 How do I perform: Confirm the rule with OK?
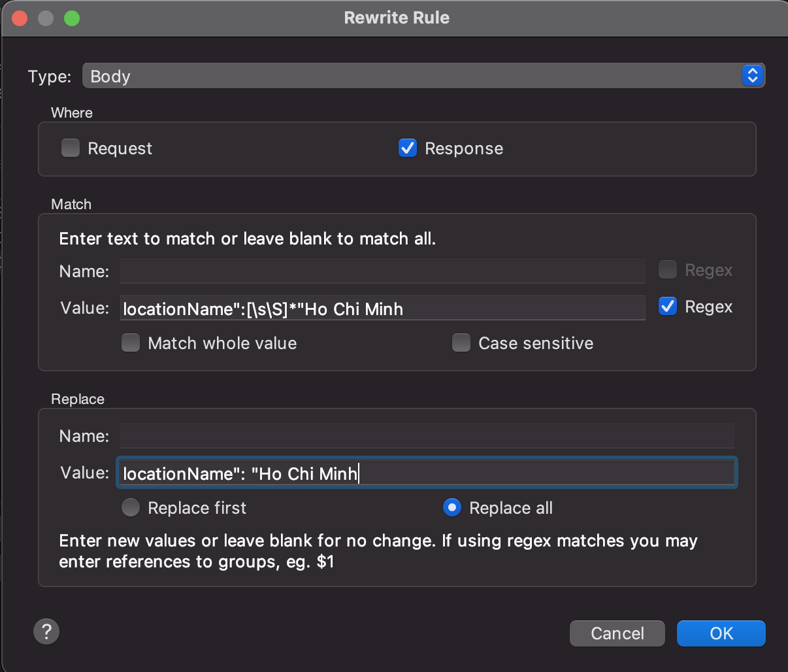click(721, 633)
